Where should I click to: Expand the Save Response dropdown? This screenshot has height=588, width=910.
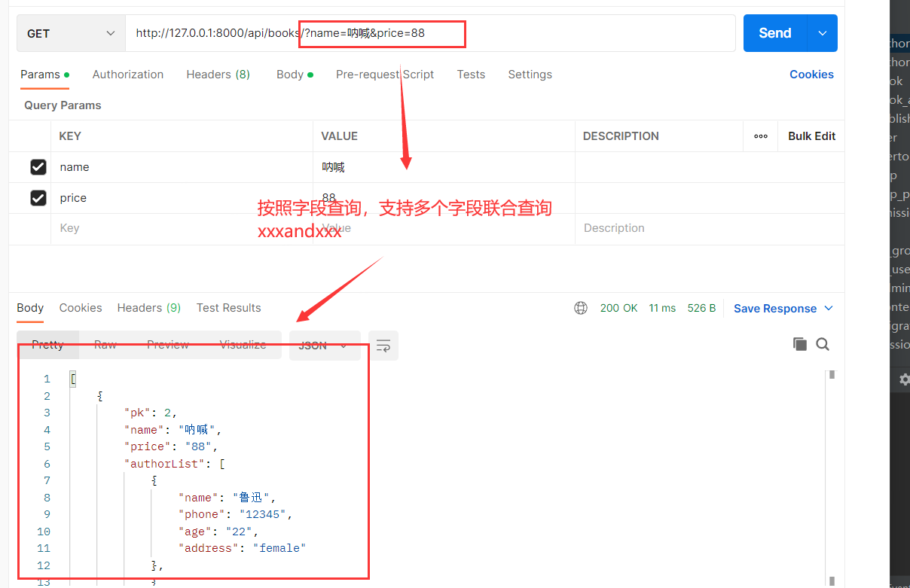tap(829, 308)
